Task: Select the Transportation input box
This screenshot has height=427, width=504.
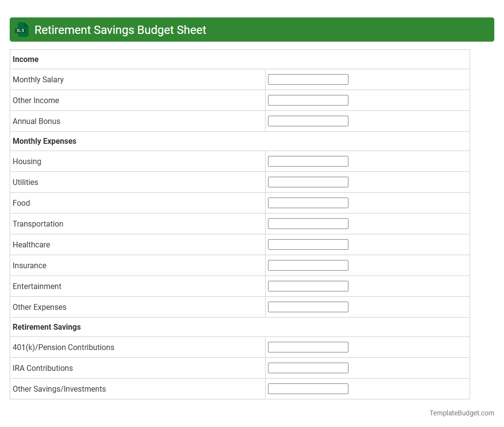Action: [308, 223]
